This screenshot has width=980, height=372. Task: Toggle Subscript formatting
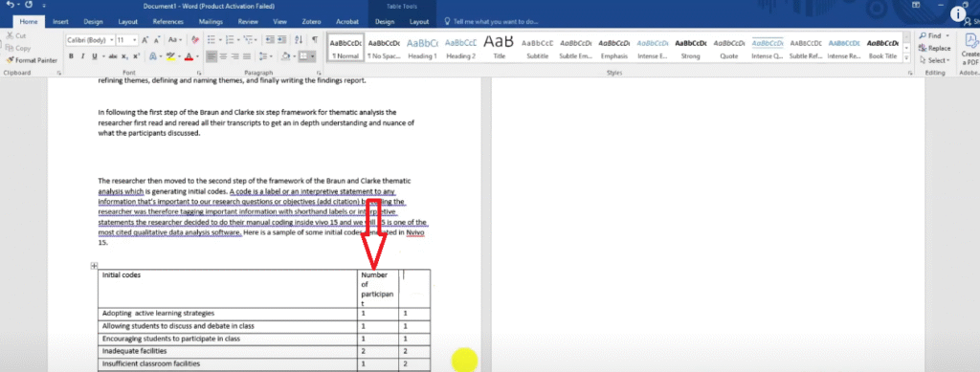pyautogui.click(x=125, y=56)
